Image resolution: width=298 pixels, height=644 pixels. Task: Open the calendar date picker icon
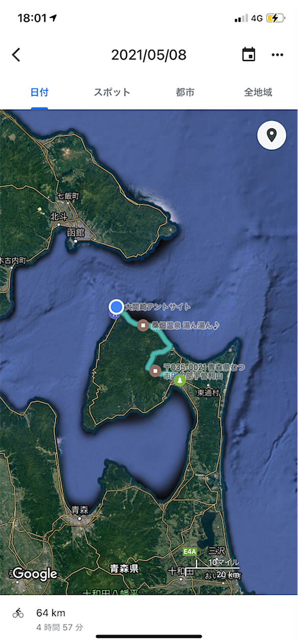tap(249, 55)
